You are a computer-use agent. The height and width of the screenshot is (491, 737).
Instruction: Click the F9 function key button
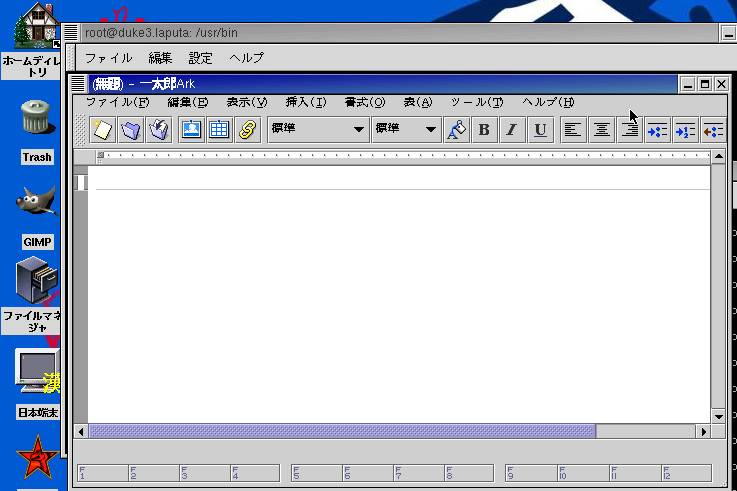pyautogui.click(x=531, y=473)
